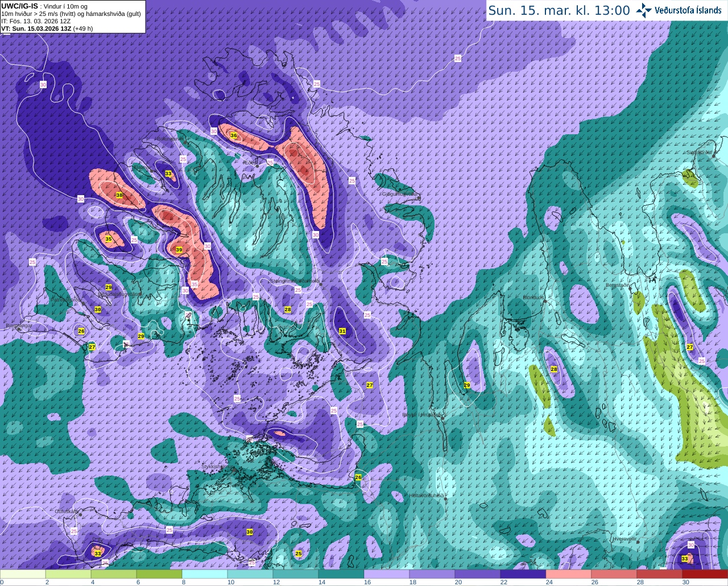Image resolution: width=728 pixels, height=586 pixels.
Task: Click the yellow 33 marker near Gufuskálar
Action: 98,553
